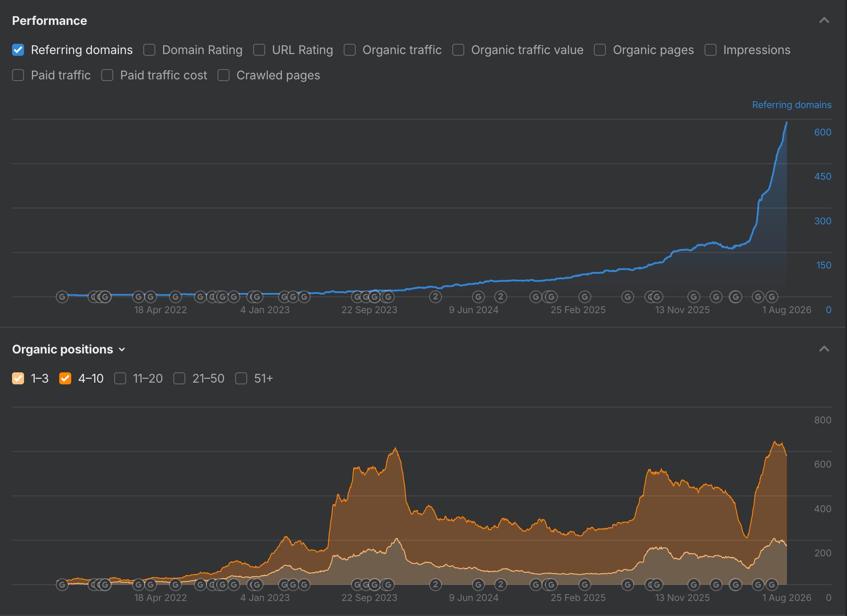Screen dimensions: 847x616
Task: Click the first '2' marker in Organic positions chart
Action: [436, 584]
